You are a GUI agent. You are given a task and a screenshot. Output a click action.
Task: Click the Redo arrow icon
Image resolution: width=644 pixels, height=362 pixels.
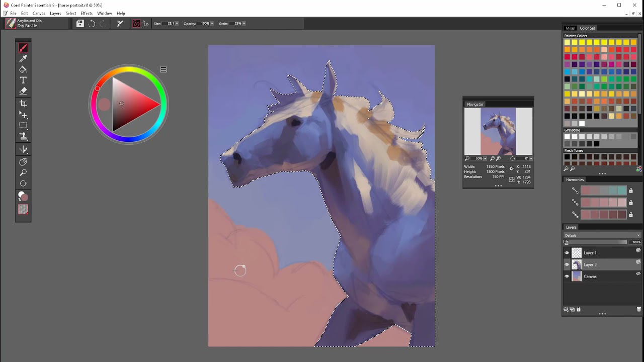coord(103,24)
